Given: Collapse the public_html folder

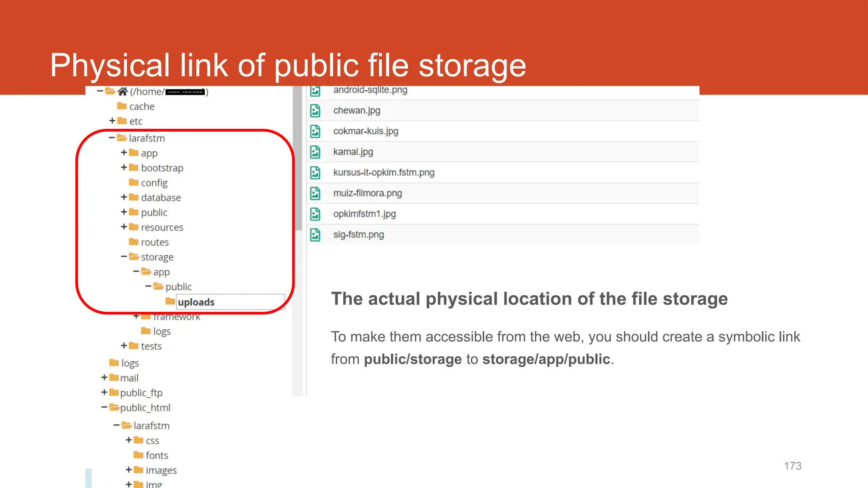Looking at the screenshot, I should [x=104, y=407].
